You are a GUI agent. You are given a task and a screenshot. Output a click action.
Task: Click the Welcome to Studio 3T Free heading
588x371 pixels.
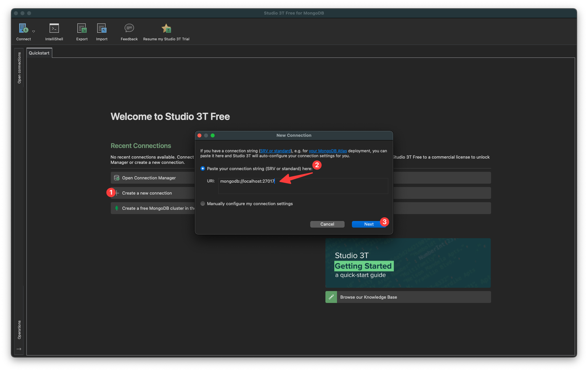pos(170,117)
